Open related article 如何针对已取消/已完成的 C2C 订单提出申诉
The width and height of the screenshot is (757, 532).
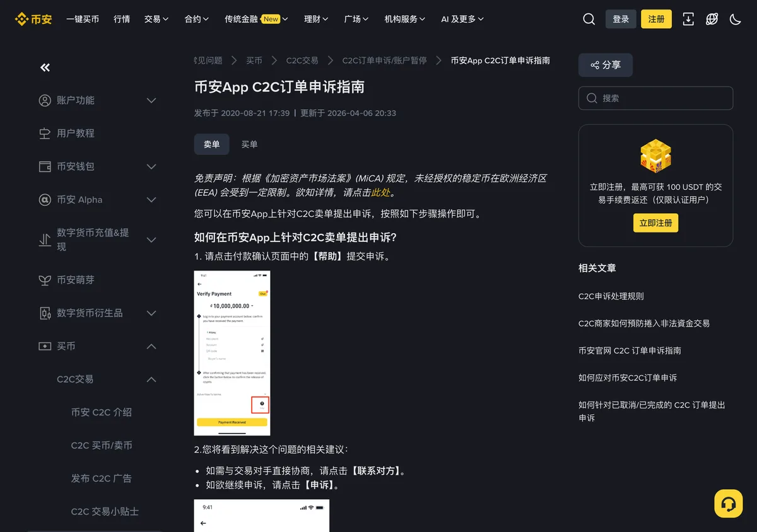coord(652,411)
